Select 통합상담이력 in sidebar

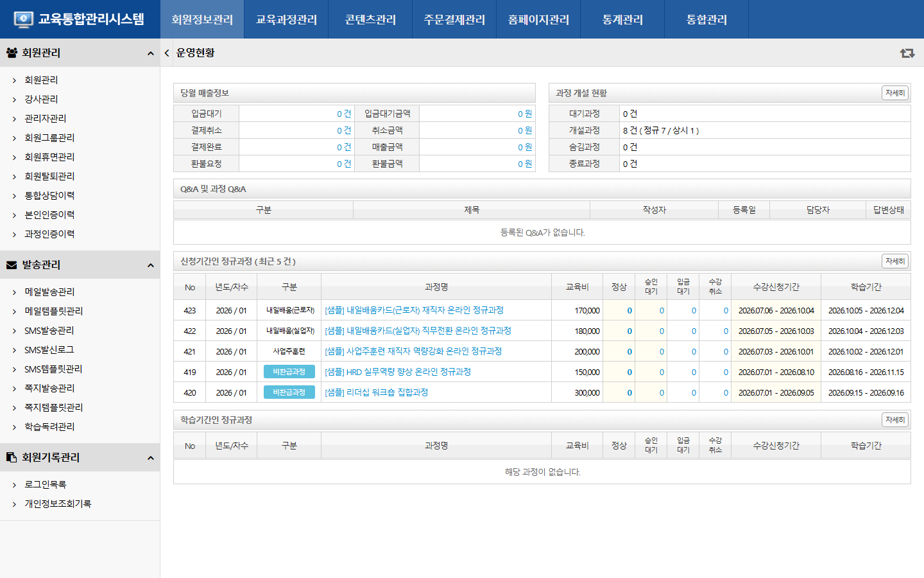pyautogui.click(x=49, y=195)
